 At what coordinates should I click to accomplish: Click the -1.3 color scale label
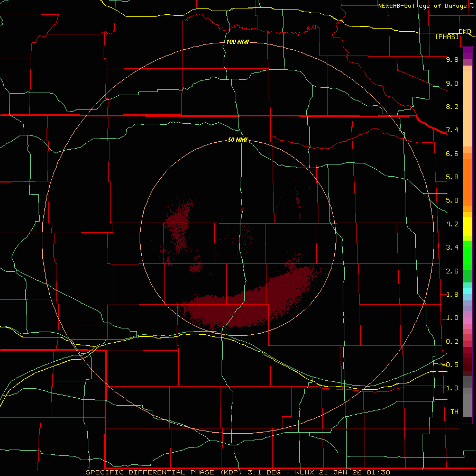450,388
